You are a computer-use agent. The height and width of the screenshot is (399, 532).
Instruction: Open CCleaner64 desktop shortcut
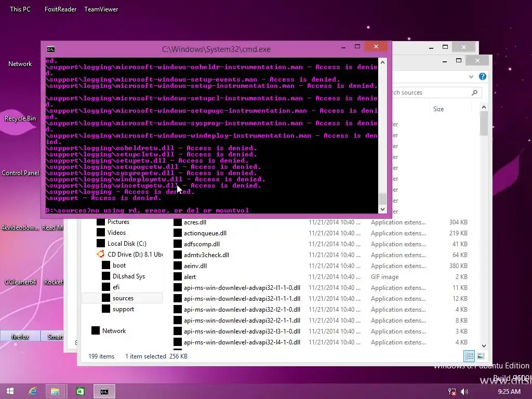point(20,282)
